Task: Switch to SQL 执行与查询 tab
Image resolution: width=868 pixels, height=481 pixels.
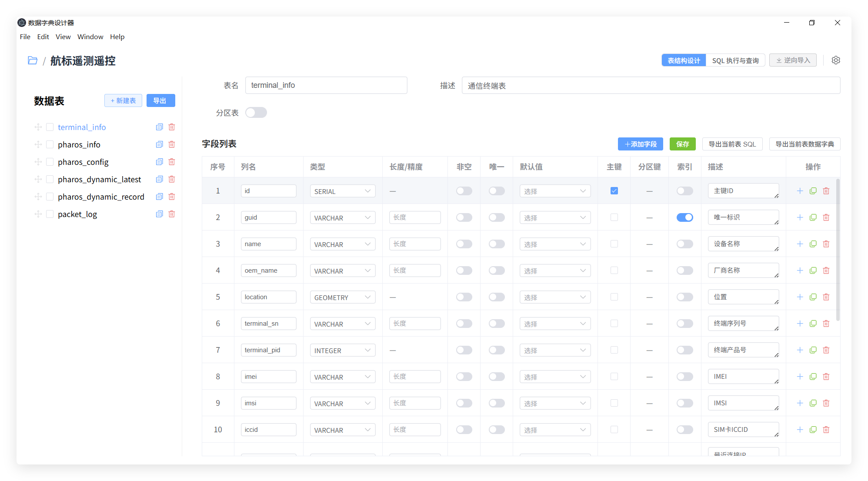Action: tap(735, 60)
